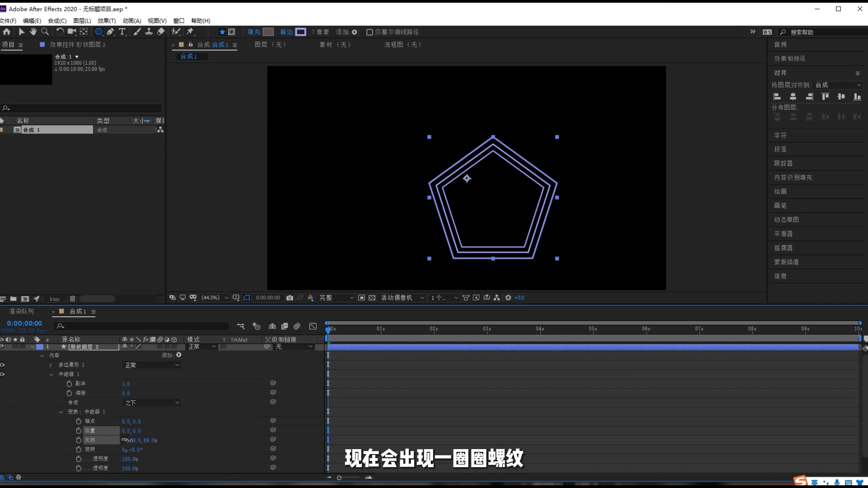Image resolution: width=868 pixels, height=488 pixels.
Task: Click the composition mini-flowchart icon in timeline
Action: (241, 326)
